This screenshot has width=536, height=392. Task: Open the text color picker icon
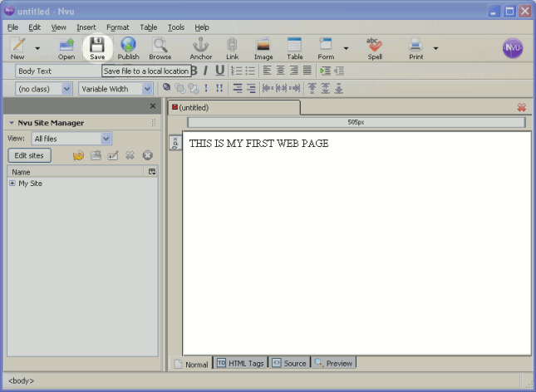166,87
